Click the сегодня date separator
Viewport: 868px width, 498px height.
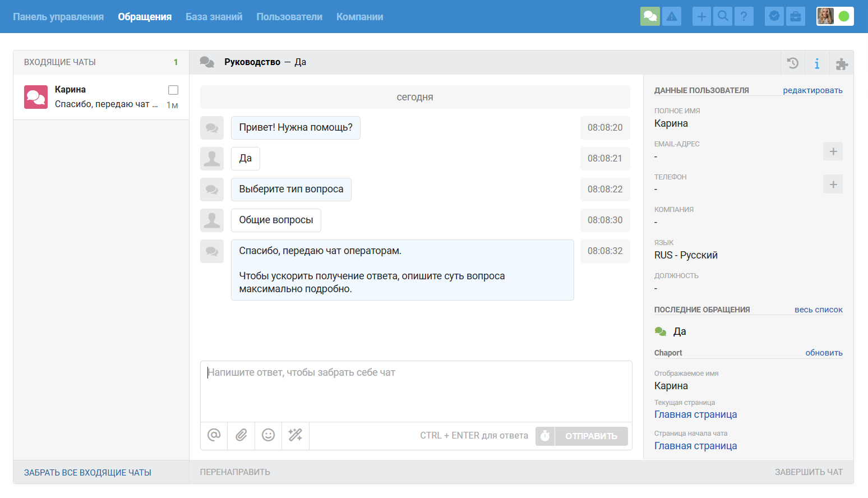click(x=415, y=97)
